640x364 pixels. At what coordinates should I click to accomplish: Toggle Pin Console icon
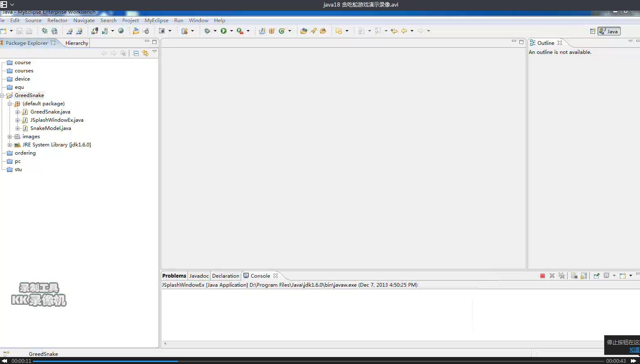(596, 276)
